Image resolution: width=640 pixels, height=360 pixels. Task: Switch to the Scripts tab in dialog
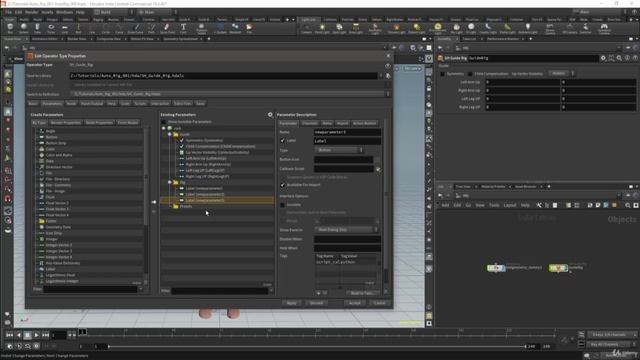[140, 104]
